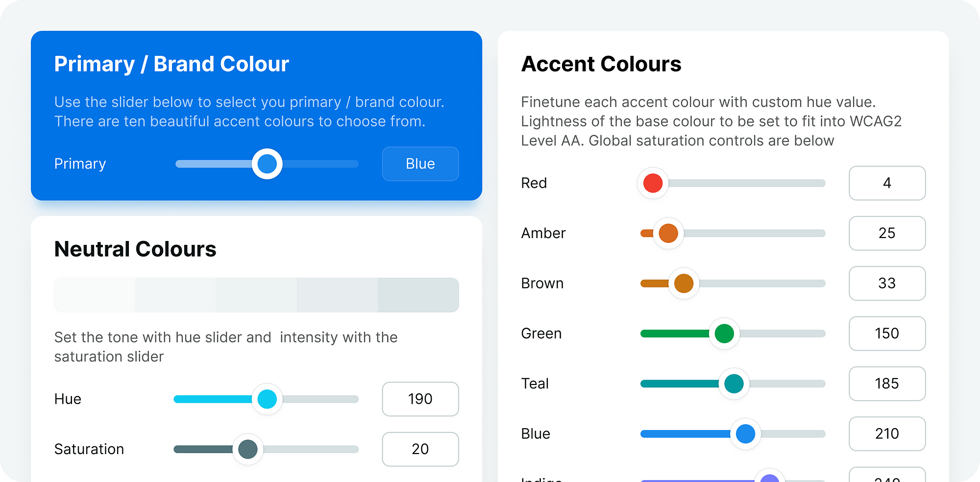Viewport: 980px width, 482px height.
Task: Click the Green accent slider handle
Action: point(724,334)
